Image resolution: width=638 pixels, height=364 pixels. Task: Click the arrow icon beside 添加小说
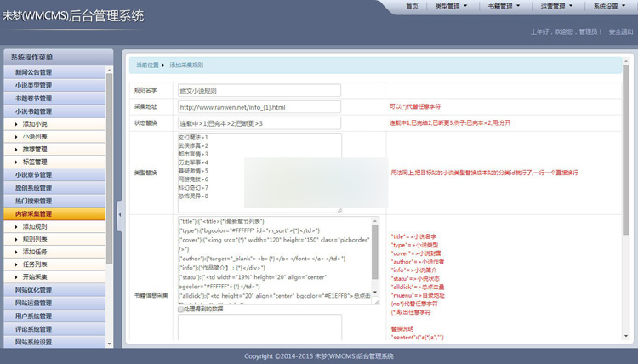pos(16,124)
